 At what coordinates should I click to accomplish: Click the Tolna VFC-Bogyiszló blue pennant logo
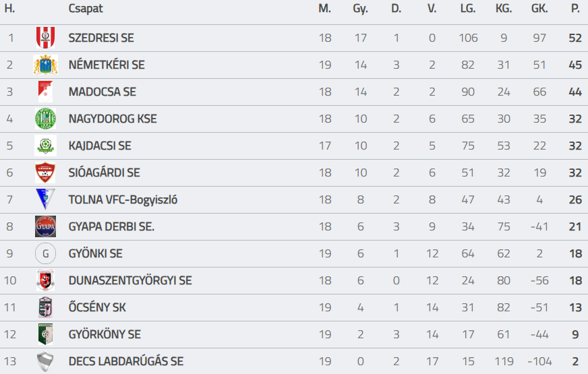point(45,199)
